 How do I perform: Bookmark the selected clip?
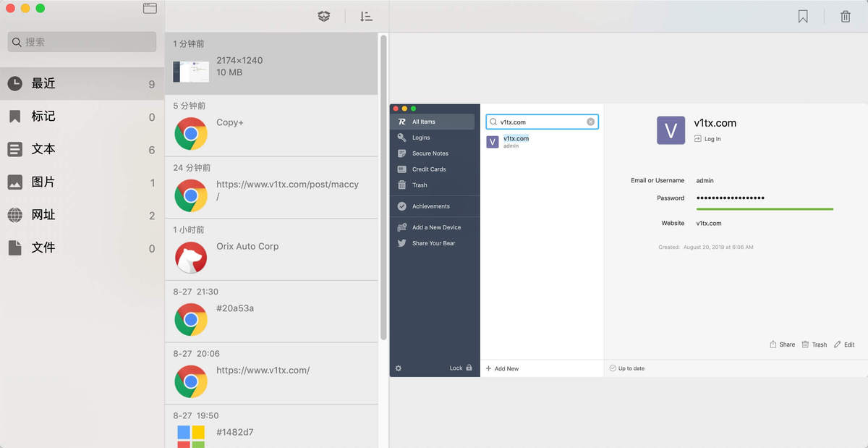803,16
